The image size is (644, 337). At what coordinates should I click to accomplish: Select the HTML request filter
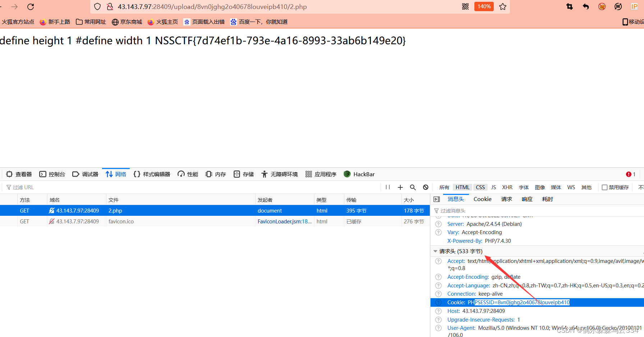[x=462, y=187]
